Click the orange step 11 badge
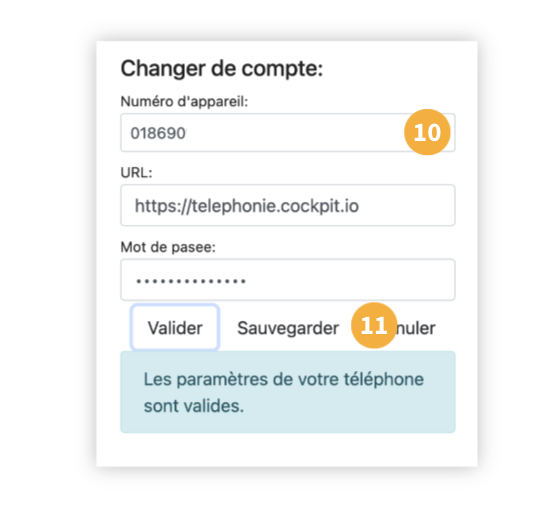The width and height of the screenshot is (536, 520). [374, 325]
